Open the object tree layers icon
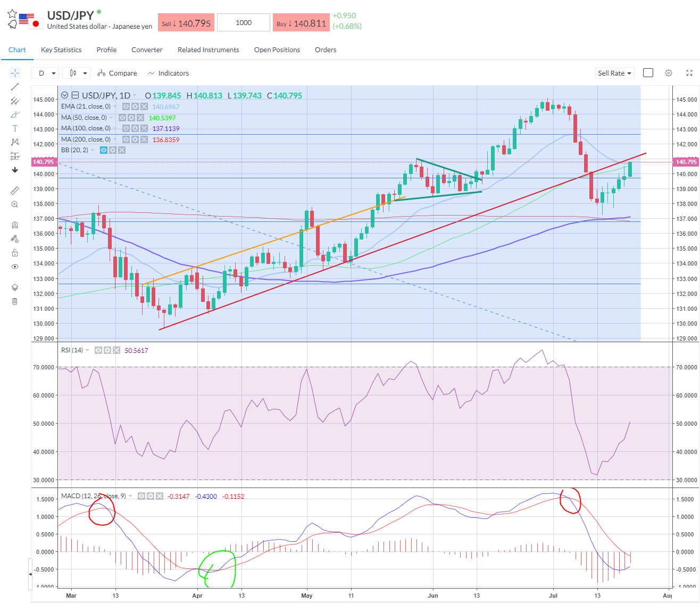Screen dimensions: 700x603 pos(15,287)
